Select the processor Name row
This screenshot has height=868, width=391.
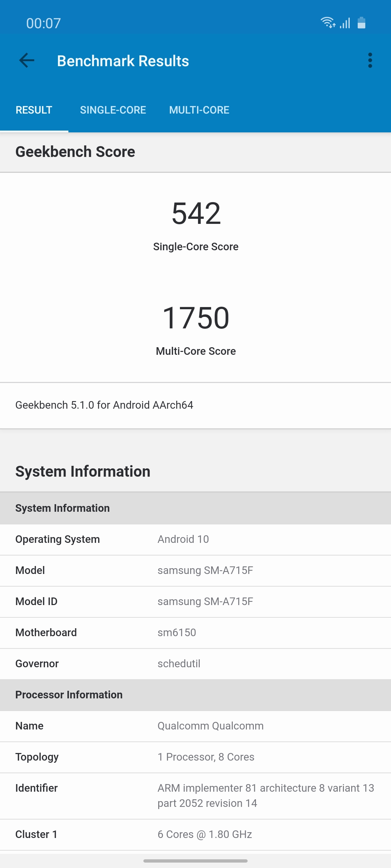tap(195, 726)
